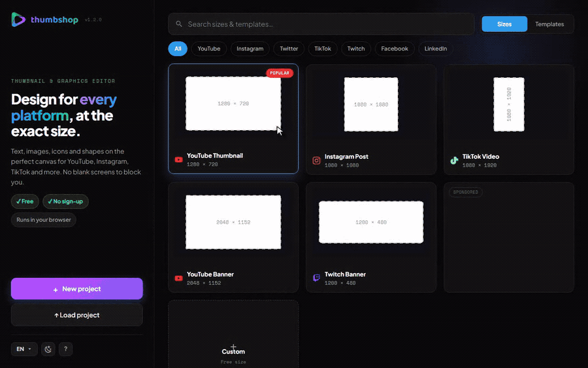Focus the Search sizes & templates field
This screenshot has width=588, height=368.
tap(321, 24)
